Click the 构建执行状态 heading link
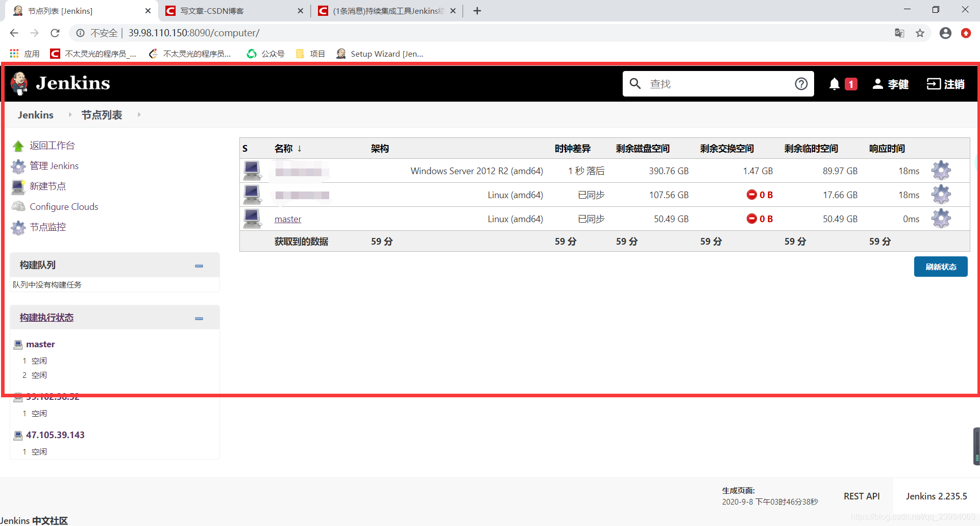 [x=46, y=318]
